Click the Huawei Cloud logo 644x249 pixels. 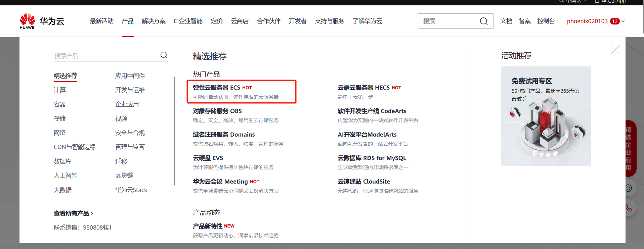[42, 21]
